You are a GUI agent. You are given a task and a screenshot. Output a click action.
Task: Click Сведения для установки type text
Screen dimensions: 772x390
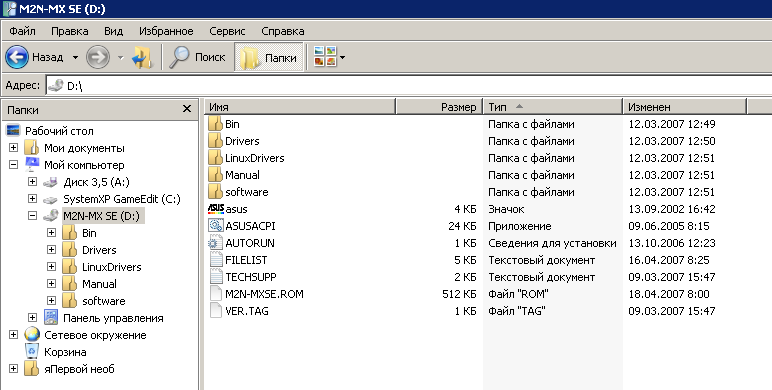click(552, 243)
